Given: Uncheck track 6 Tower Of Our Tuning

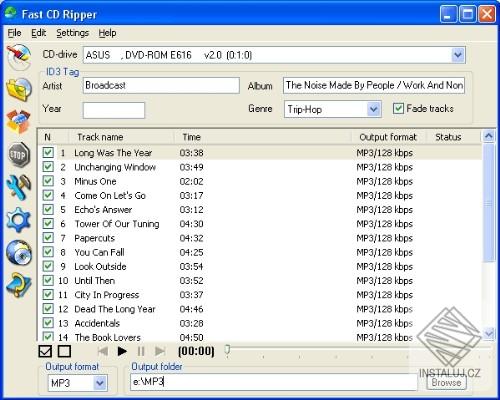Looking at the screenshot, I should pos(48,224).
